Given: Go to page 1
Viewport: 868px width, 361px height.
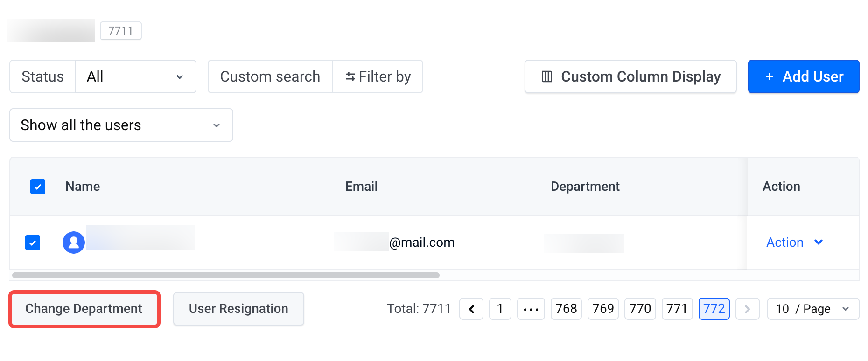Looking at the screenshot, I should [x=500, y=309].
